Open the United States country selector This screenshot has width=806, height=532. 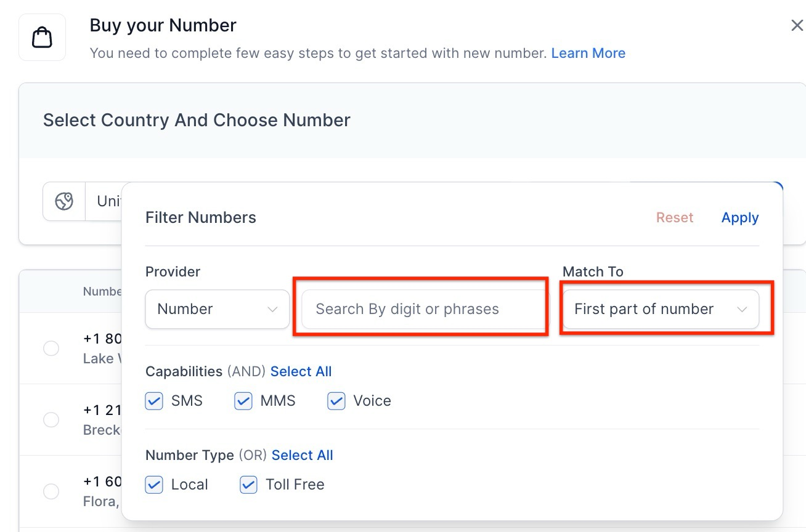click(105, 201)
